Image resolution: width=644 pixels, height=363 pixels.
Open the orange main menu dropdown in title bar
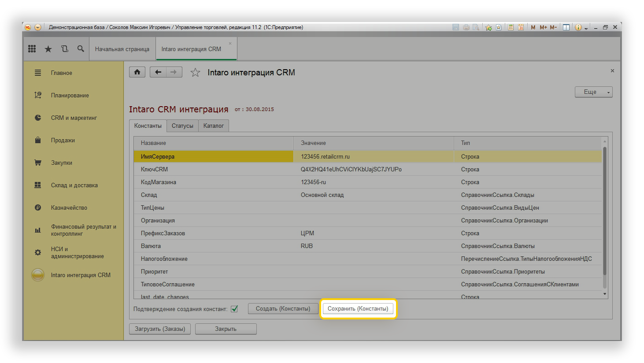coord(38,27)
